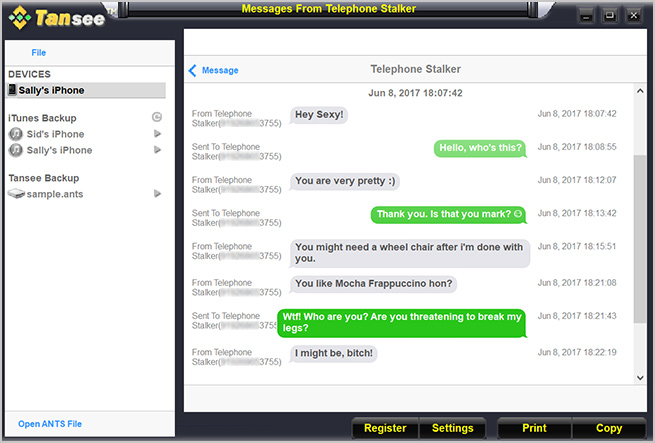Viewport: 655px width, 443px height.
Task: Expand Sid's iPhone backup arrow
Action: (x=157, y=134)
